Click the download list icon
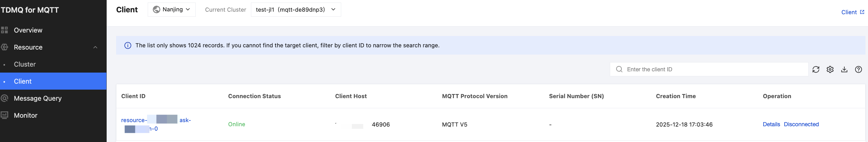 point(844,69)
